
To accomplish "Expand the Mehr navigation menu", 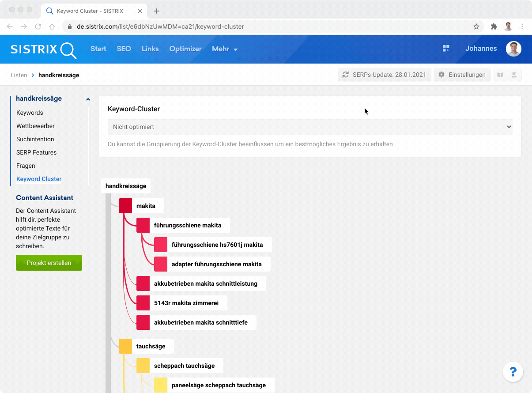I will [225, 49].
